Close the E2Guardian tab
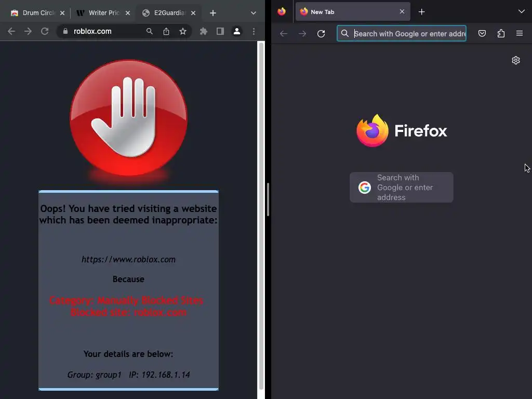The image size is (532, 399). click(x=193, y=13)
